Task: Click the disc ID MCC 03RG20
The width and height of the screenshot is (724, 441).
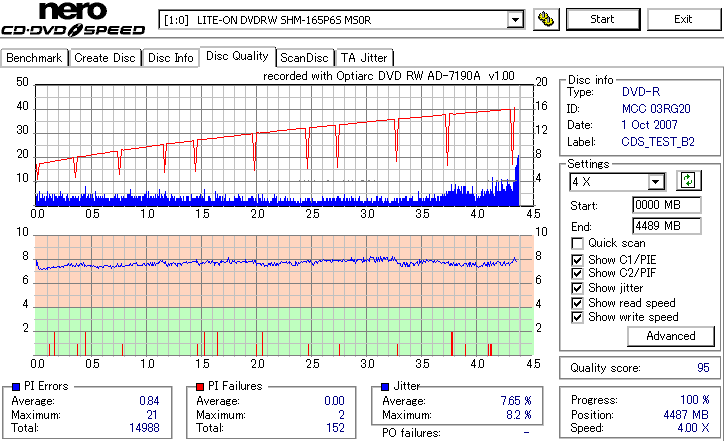Action: (x=656, y=109)
